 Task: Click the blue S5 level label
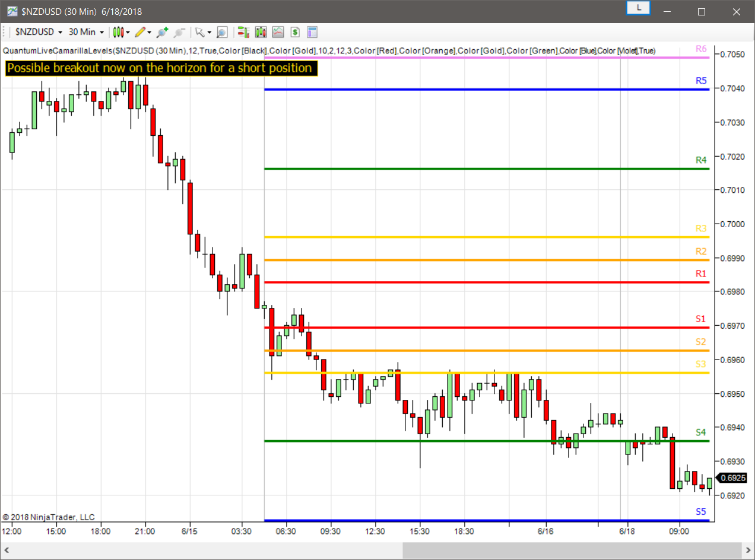[701, 512]
